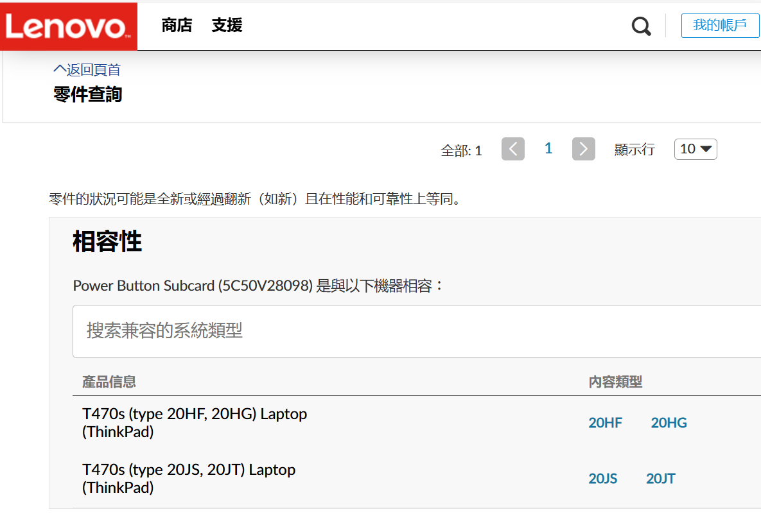Click the 相容性 heading

(x=107, y=241)
